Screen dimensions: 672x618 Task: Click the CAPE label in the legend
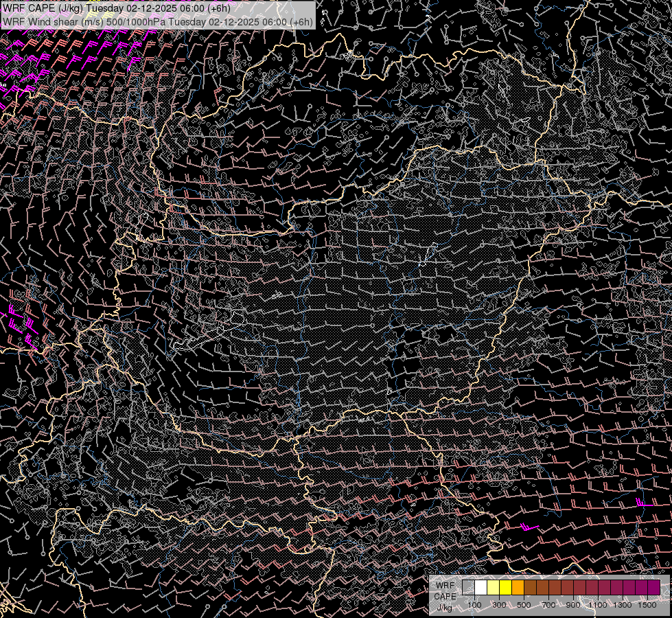(x=445, y=597)
